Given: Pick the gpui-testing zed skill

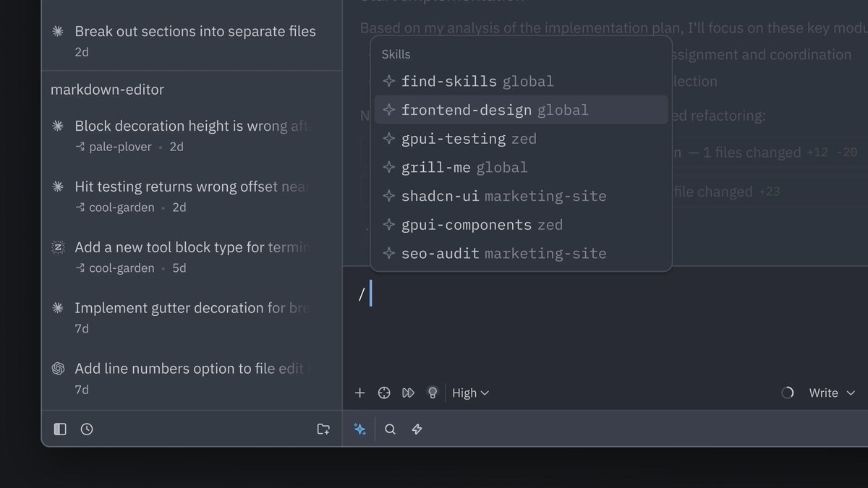Looking at the screenshot, I should point(521,139).
